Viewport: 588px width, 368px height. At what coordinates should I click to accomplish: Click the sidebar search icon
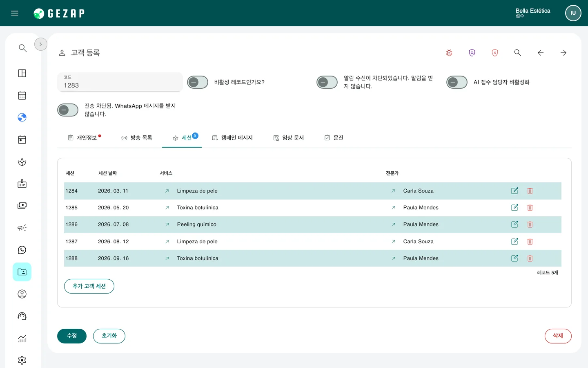click(22, 48)
